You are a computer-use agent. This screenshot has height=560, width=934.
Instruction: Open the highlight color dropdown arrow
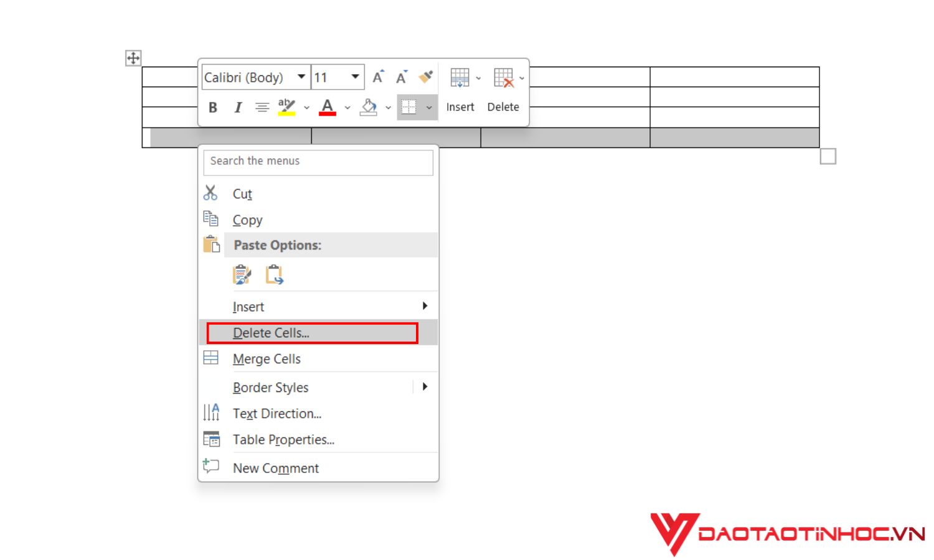point(306,108)
